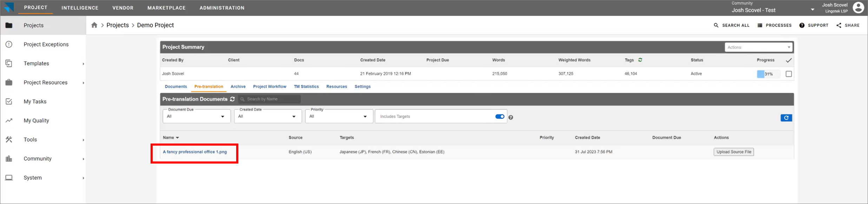868x204 pixels.
Task: Switch to the Resources tab
Action: [337, 87]
